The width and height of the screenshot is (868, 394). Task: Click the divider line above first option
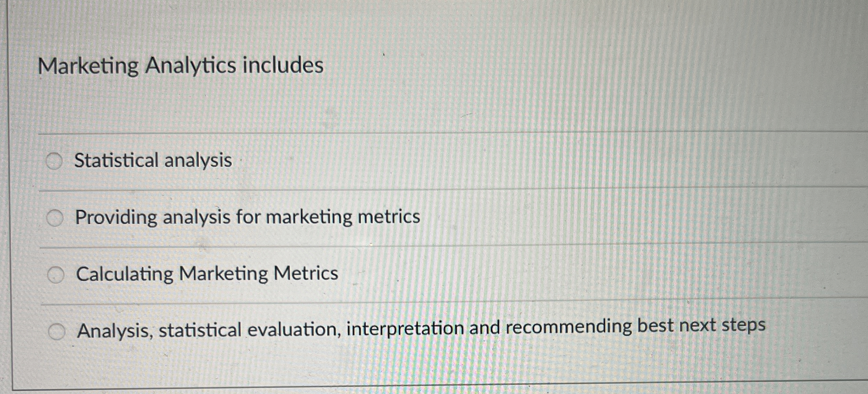click(x=421, y=134)
